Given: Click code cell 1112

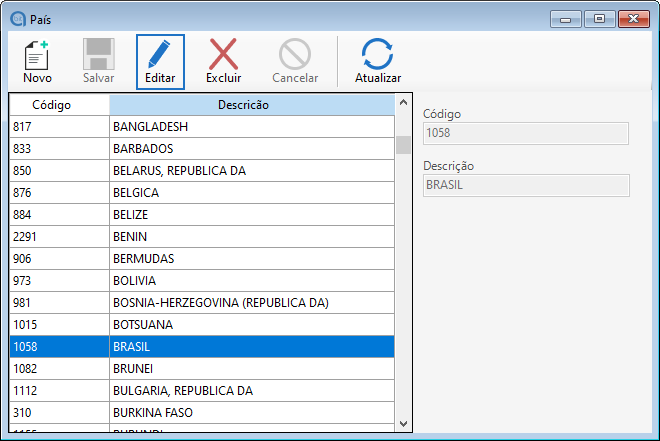Looking at the screenshot, I should tap(59, 391).
